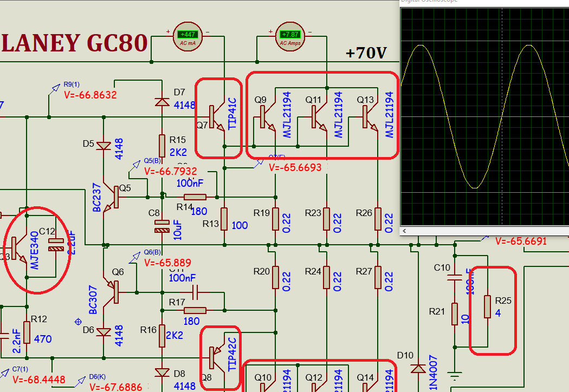569x392 pixels.
Task: Click the V=-66.7932 probe value
Action: (171, 171)
